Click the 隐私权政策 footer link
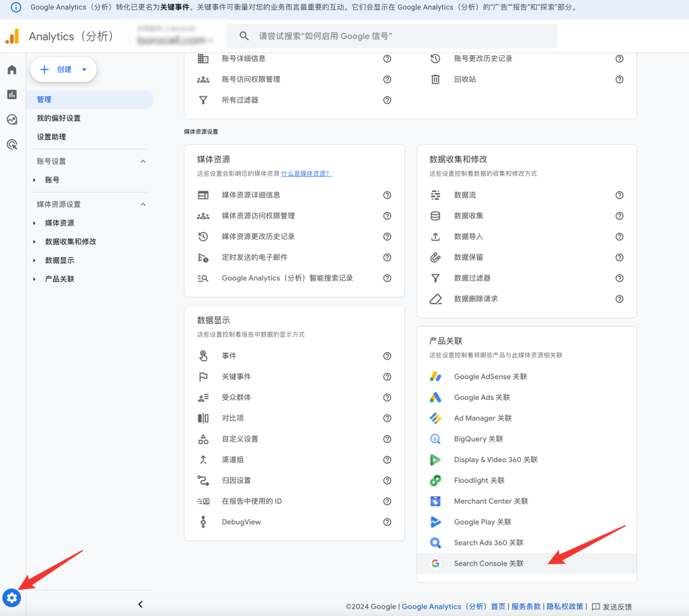Screen dimensions: 689x616 click(565, 607)
